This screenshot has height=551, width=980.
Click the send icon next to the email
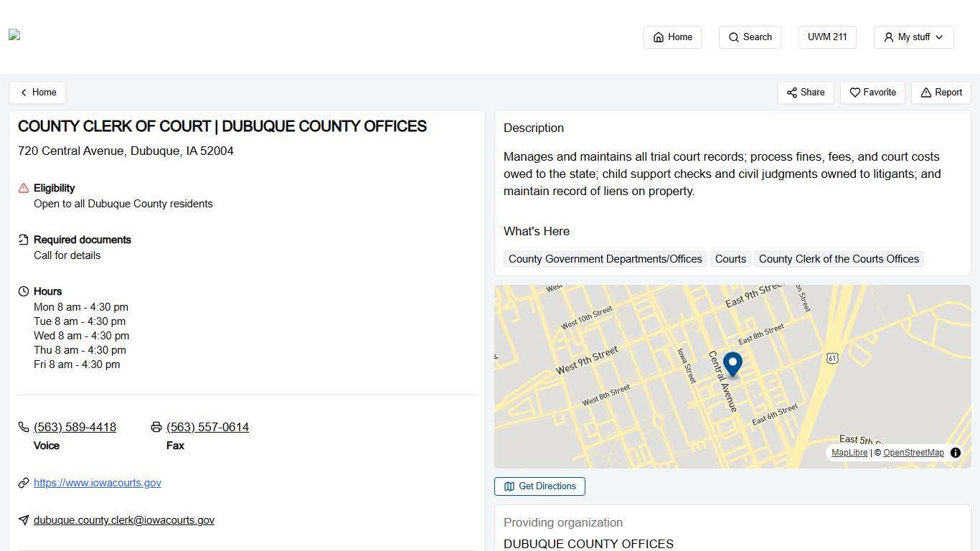pos(23,520)
